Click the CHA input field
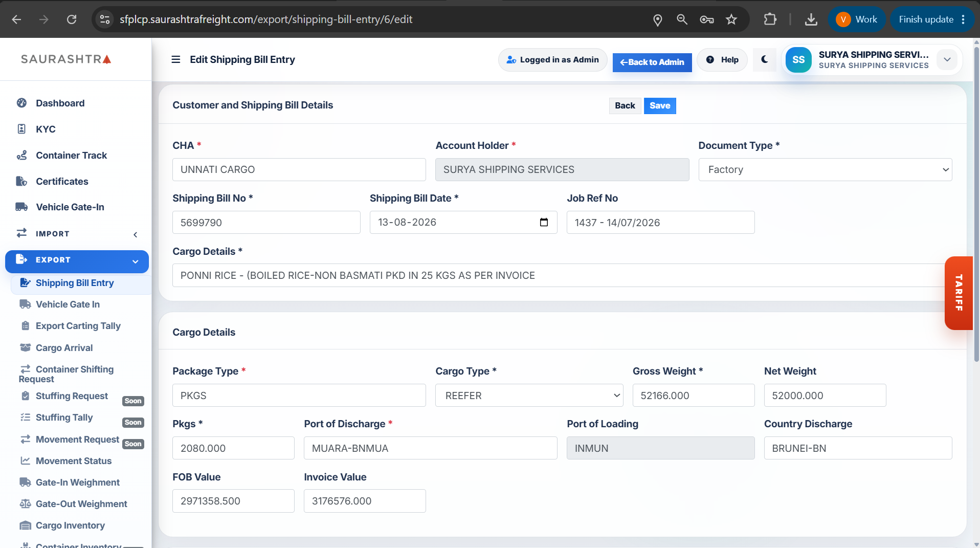Viewport: 980px width, 548px height. click(x=299, y=169)
